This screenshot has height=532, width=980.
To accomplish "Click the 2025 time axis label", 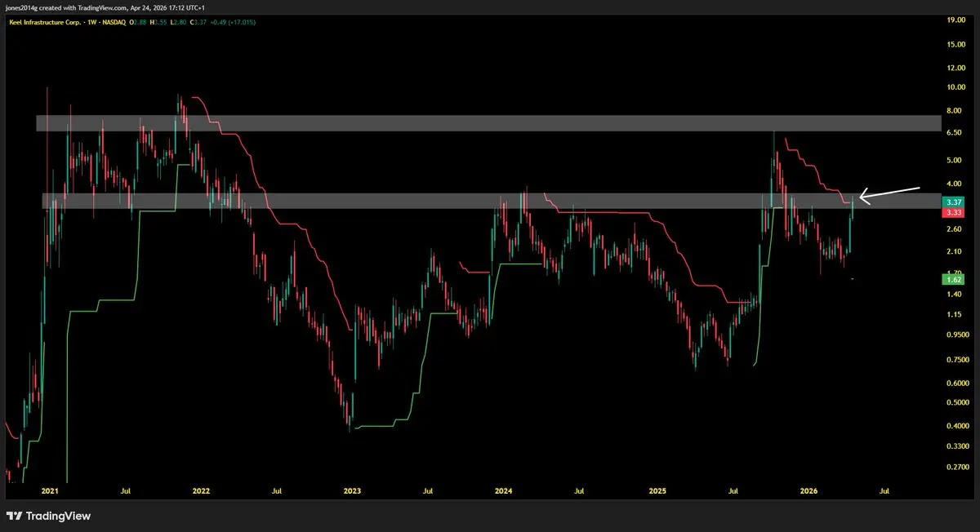I will (x=657, y=492).
